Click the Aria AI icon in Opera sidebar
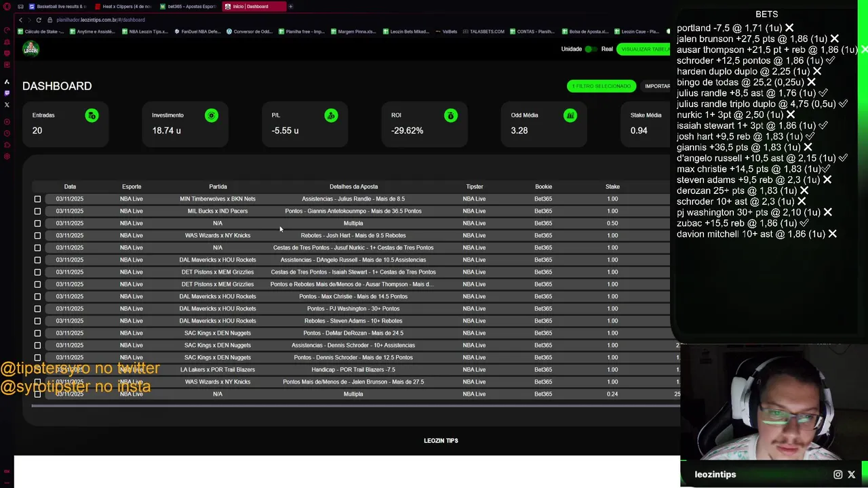The width and height of the screenshot is (868, 488). pos(7,81)
